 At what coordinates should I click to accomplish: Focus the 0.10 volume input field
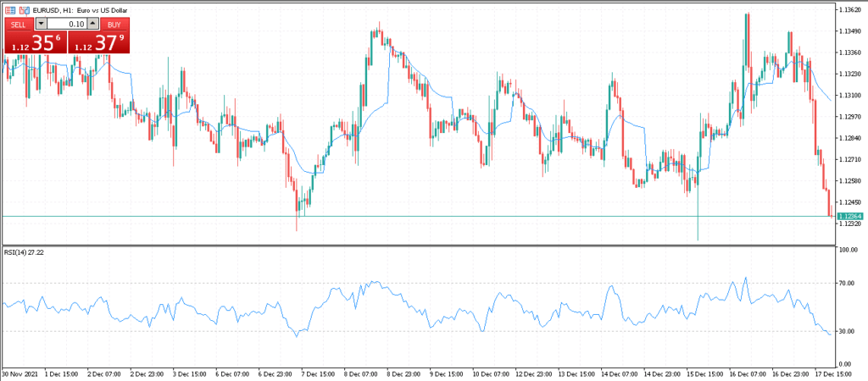pos(67,25)
